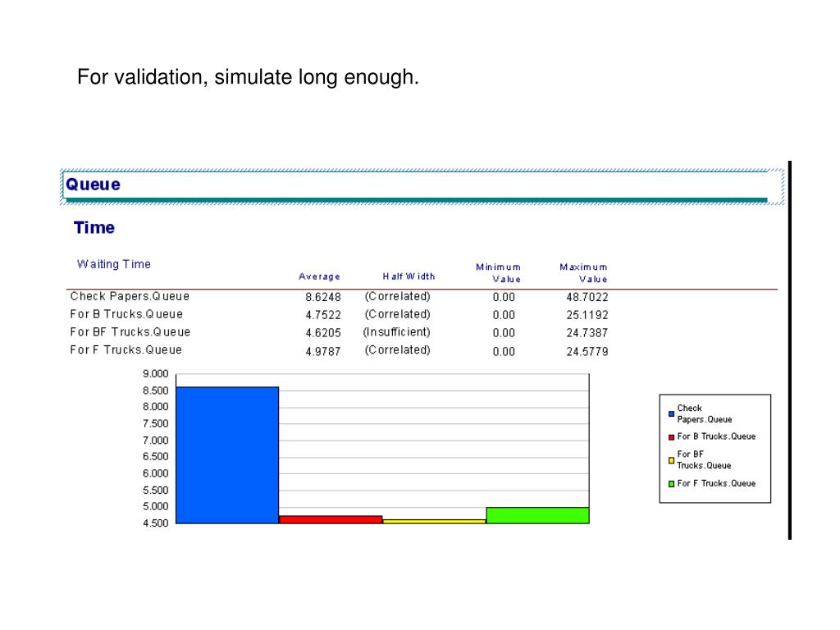
Task: Click (Correlated) in For B Trucks.Queue row
Action: [x=398, y=314]
